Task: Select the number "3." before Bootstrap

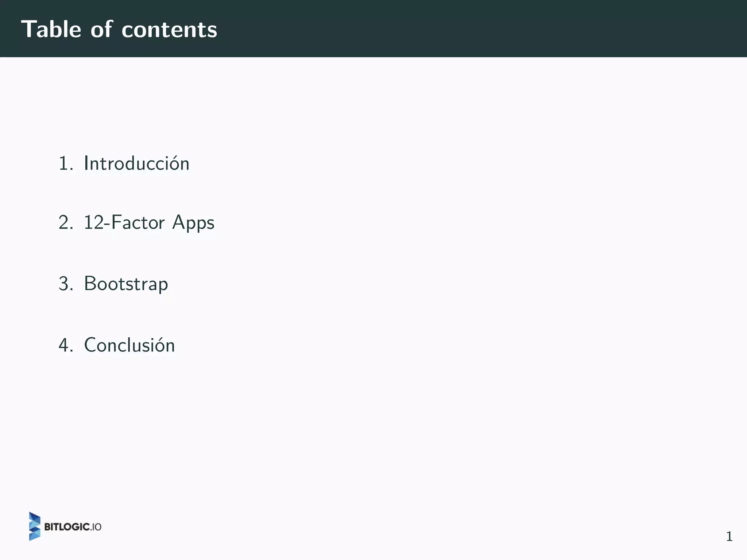Action: 66,284
